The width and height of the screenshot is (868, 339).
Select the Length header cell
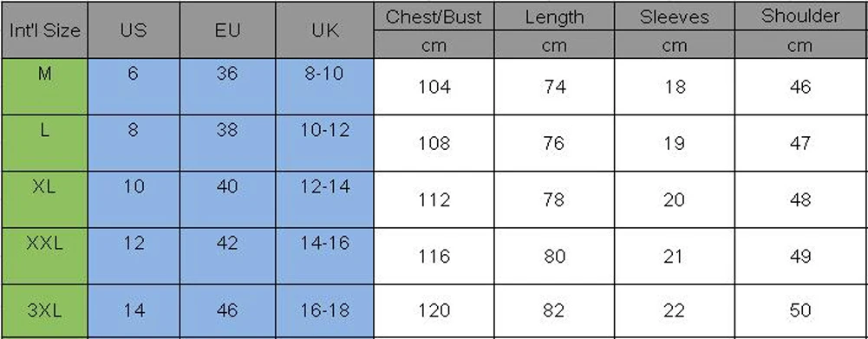(x=554, y=16)
